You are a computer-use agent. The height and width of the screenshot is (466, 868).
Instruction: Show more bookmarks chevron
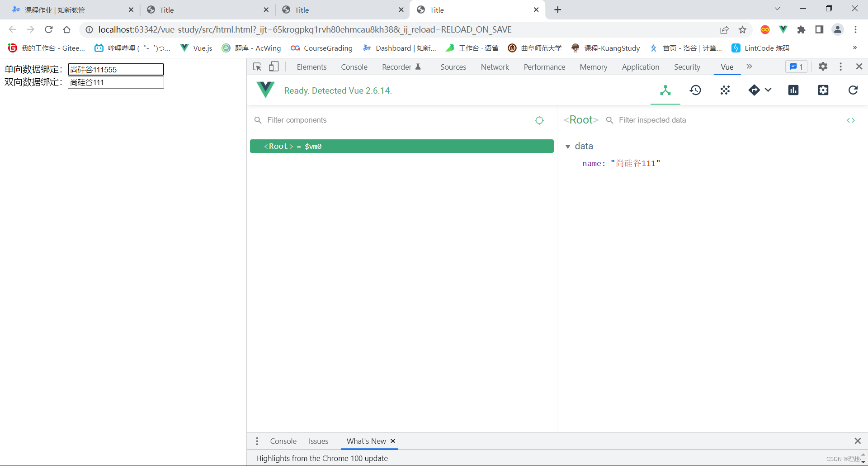(x=854, y=48)
